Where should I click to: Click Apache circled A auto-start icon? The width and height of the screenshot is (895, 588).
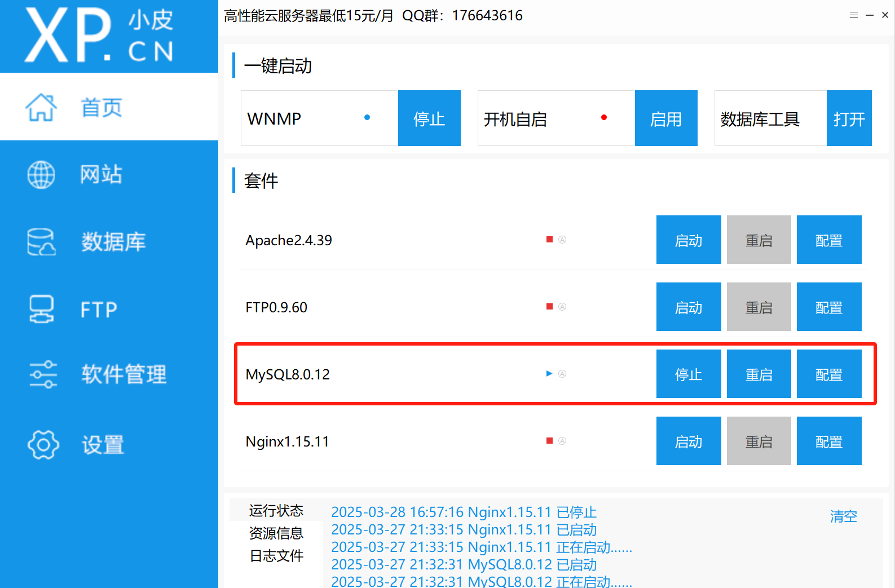[x=562, y=240]
